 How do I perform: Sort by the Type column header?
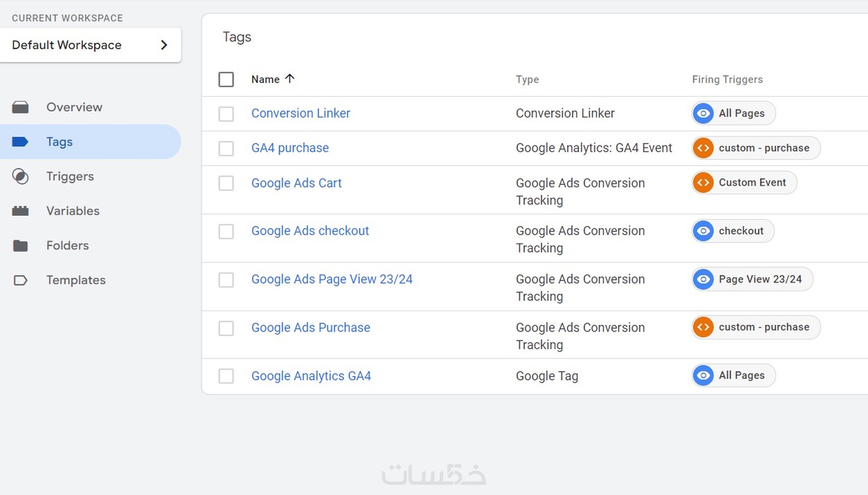tap(527, 80)
